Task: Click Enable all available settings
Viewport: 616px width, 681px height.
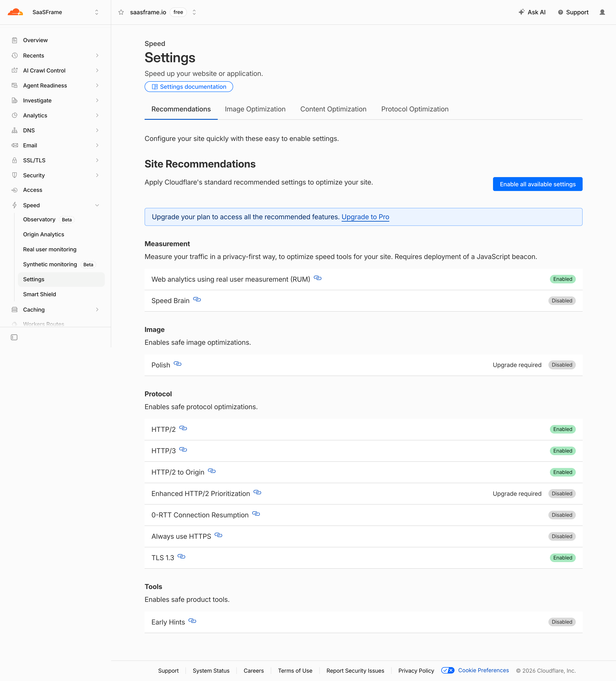Action: [538, 184]
